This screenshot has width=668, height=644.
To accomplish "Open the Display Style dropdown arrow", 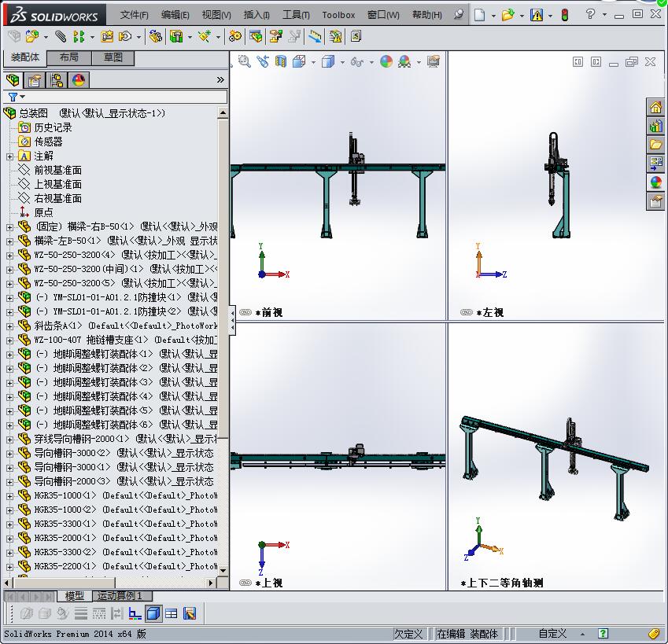I will click(342, 62).
